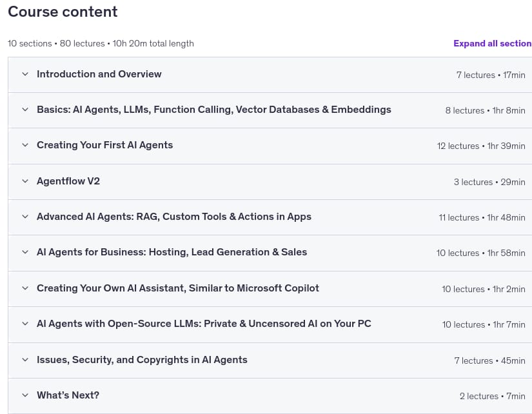Screen dimensions: 532x414
Task: Open the AI Agents with Open-Source LLMs title
Action: pyautogui.click(x=204, y=324)
